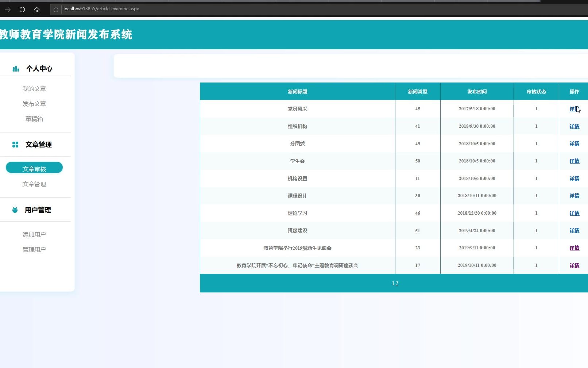Click the 发布时间 column header
588x368 pixels.
(x=477, y=92)
